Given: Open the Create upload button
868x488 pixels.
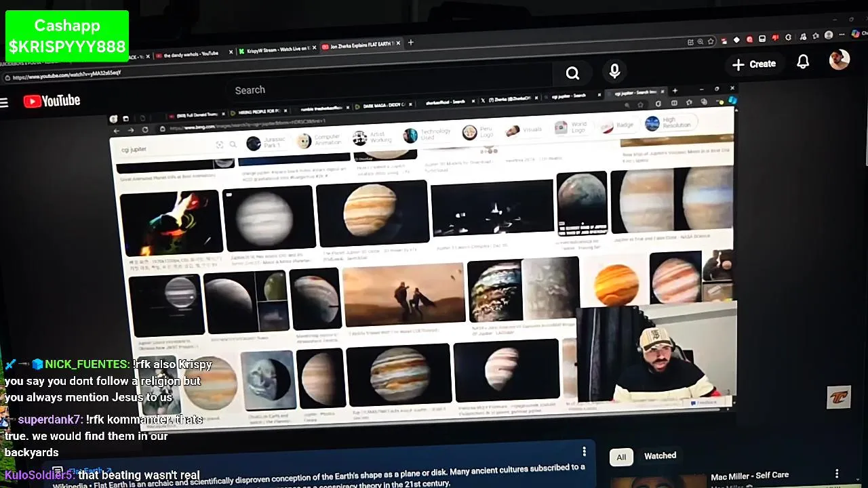Looking at the screenshot, I should tap(754, 64).
